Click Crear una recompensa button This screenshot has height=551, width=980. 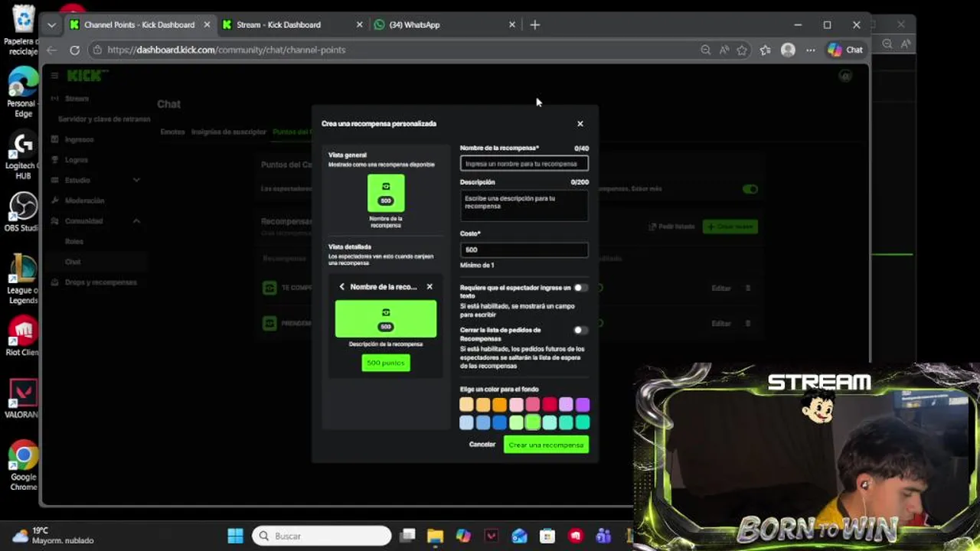coord(546,445)
